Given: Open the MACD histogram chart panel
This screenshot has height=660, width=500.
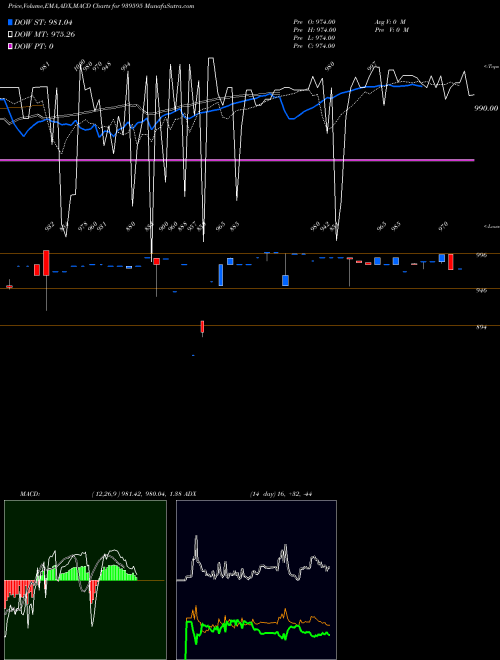Looking at the screenshot, I should click(85, 580).
